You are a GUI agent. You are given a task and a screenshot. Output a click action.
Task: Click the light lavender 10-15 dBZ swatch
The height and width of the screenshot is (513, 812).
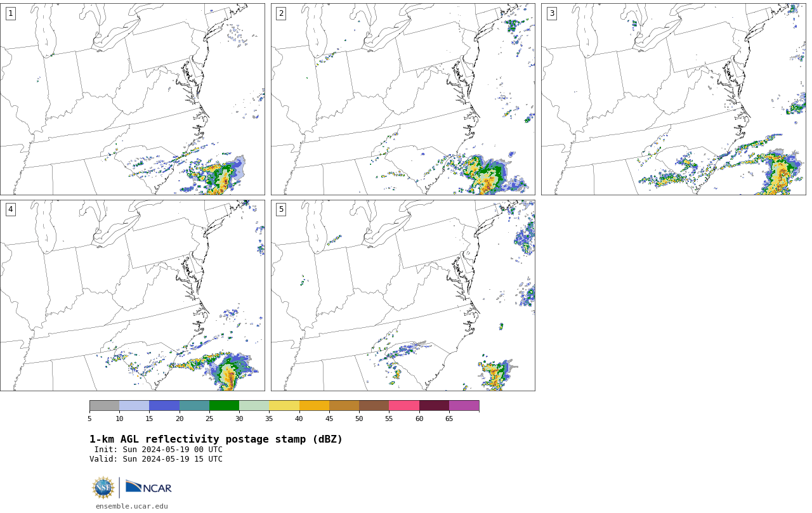(x=134, y=406)
